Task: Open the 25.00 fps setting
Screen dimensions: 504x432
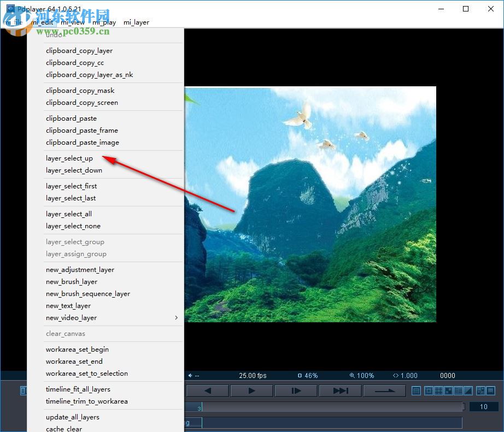Action: 252,375
